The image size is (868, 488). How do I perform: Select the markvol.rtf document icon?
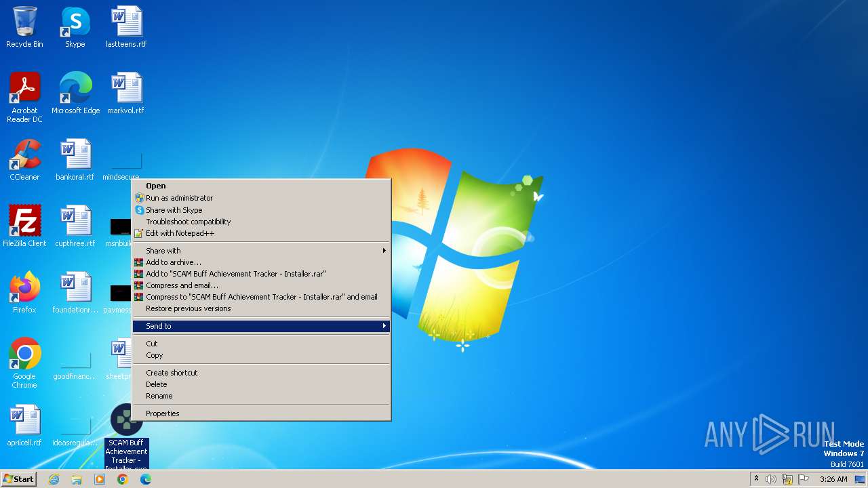pyautogui.click(x=126, y=94)
